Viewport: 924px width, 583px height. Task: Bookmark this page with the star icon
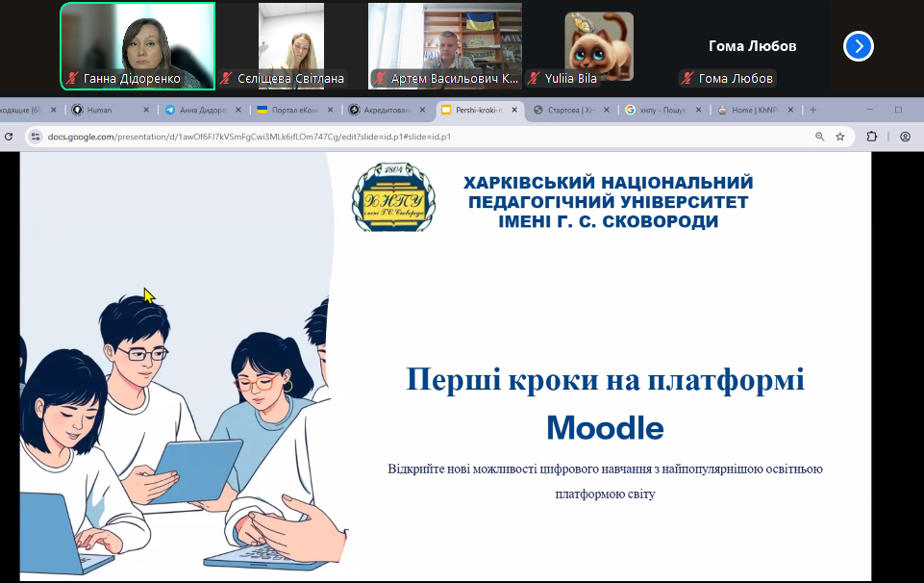[x=840, y=137]
